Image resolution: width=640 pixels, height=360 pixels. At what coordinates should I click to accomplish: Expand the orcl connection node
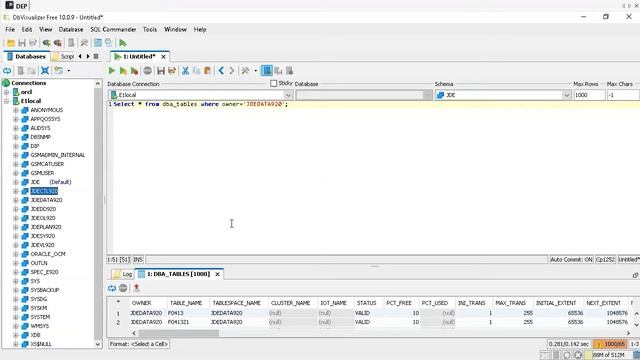7,92
